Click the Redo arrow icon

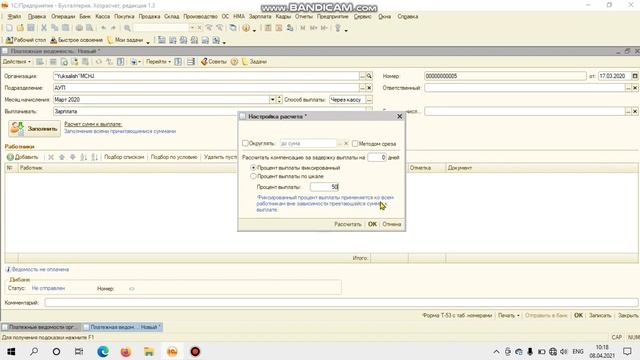113,28
